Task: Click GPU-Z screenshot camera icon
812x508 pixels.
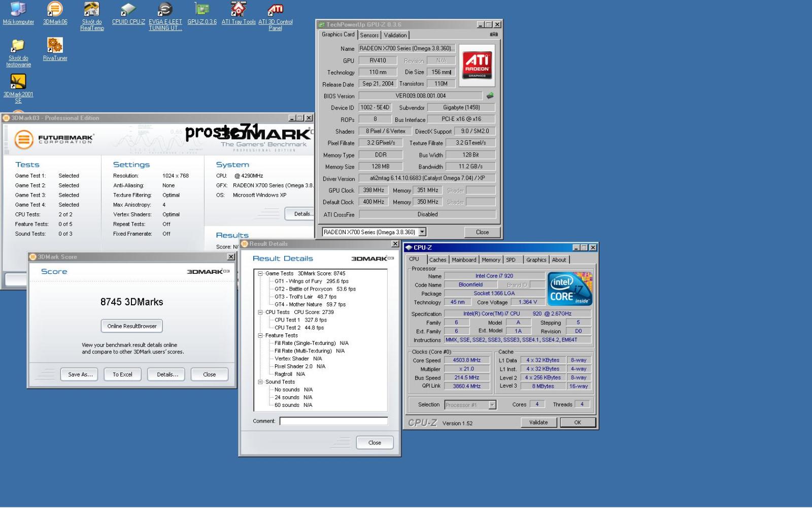Action: pos(493,35)
